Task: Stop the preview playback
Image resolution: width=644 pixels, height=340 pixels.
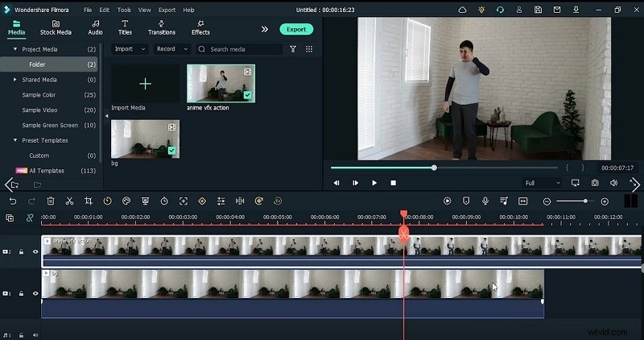Action: tap(393, 183)
